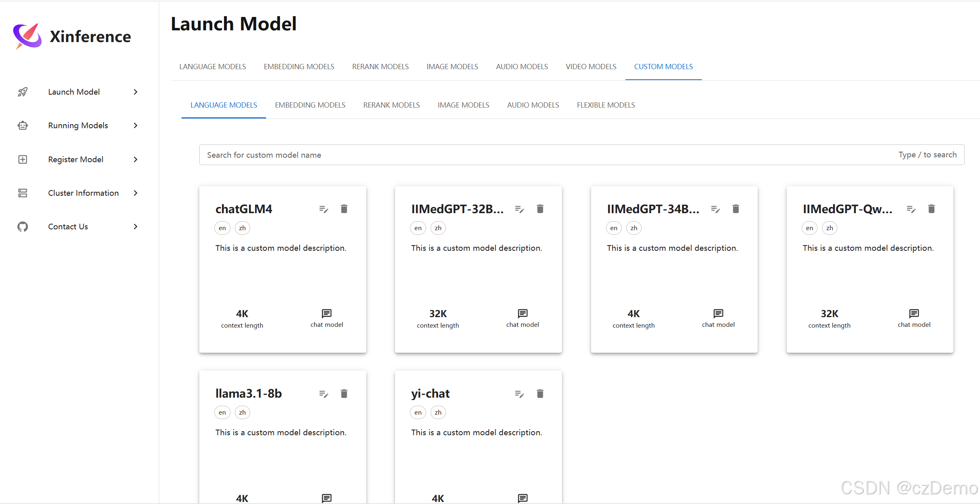The height and width of the screenshot is (504, 980).
Task: Open Cluster Information in the sidebar
Action: pos(79,193)
